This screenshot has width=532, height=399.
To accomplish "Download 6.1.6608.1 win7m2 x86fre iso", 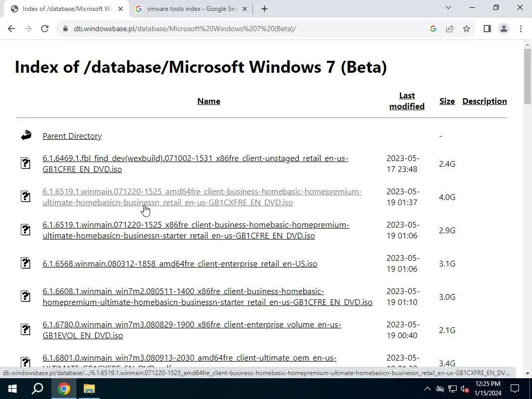I will pos(207,297).
